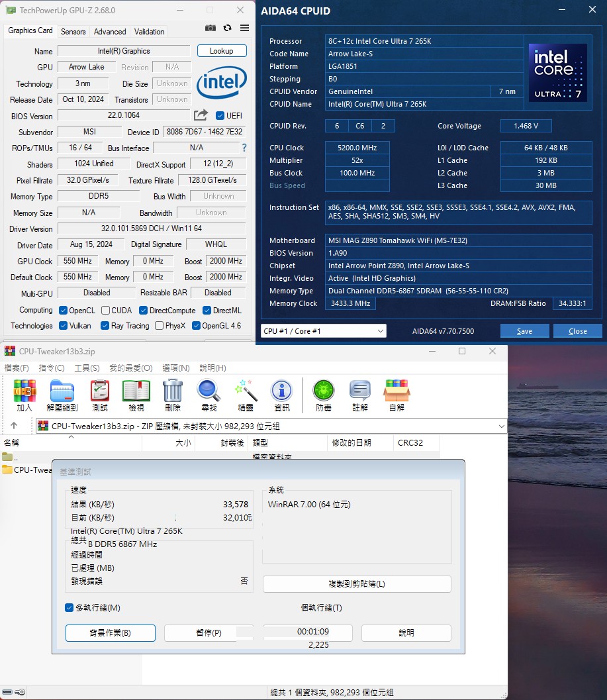
Task: Click the SFX (自解) toolbar icon
Action: (397, 395)
